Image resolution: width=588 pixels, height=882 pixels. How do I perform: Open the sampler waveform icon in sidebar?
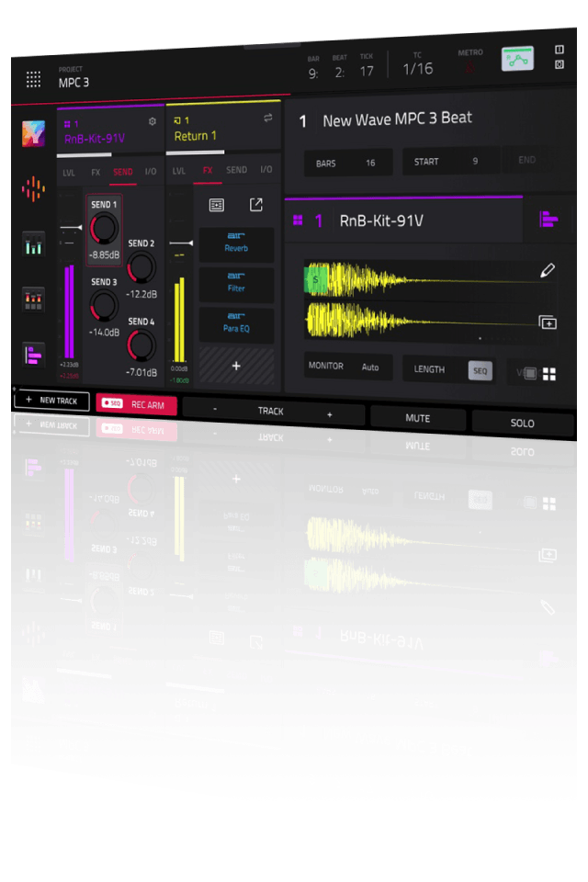[34, 189]
